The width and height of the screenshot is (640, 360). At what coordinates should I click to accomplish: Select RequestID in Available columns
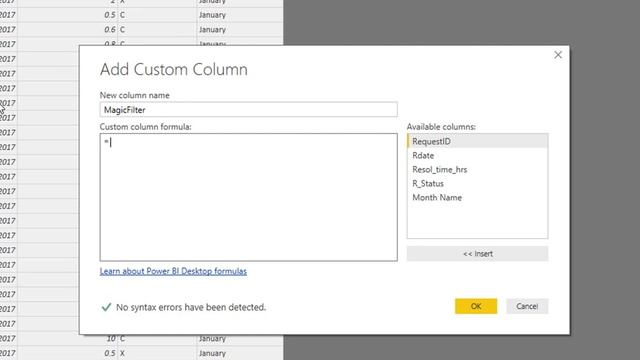(477, 141)
